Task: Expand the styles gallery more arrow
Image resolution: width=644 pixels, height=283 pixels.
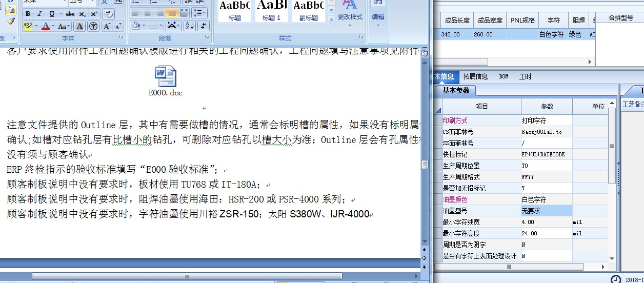Action: (x=331, y=19)
